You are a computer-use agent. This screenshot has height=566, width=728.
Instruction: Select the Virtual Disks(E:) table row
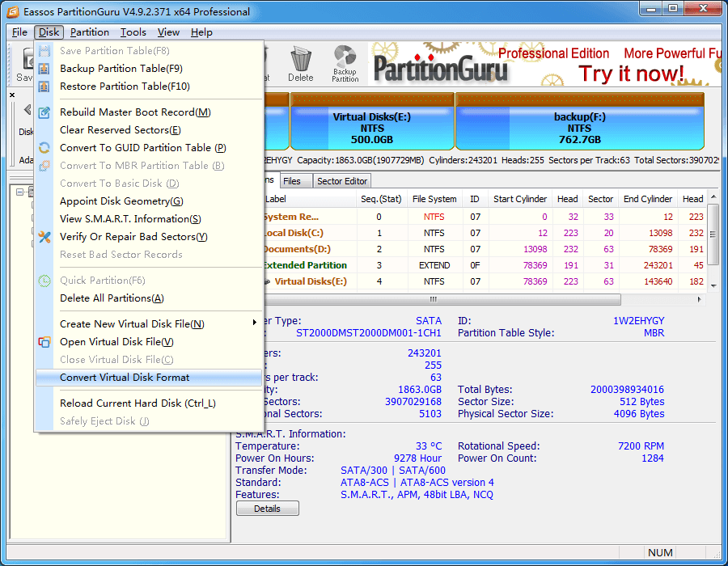click(x=485, y=281)
